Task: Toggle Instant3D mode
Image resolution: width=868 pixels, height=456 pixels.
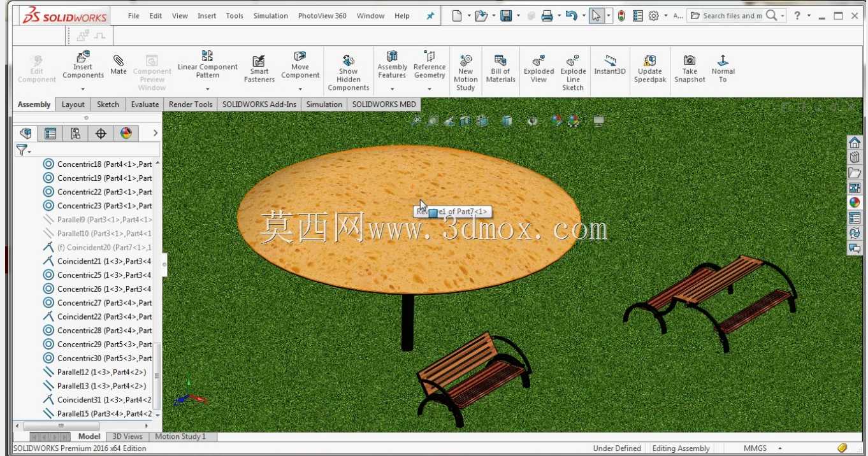Action: [610, 65]
